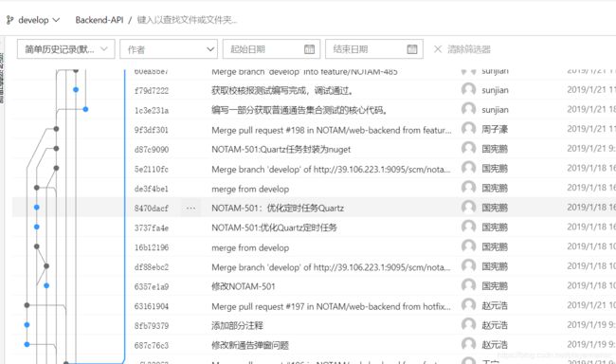The image size is (616, 364).
Task: Click 赵元浩 avatar on commit 687c76c3
Action: [468, 344]
